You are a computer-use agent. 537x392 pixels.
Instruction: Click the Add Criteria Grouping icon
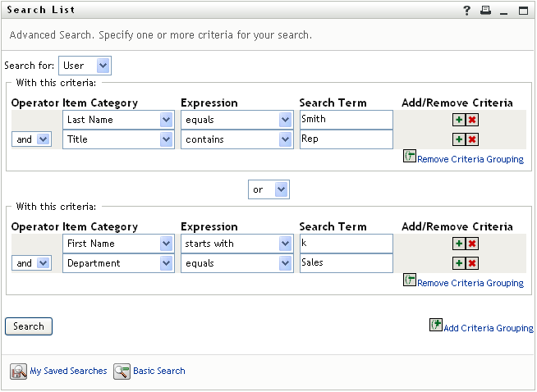pyautogui.click(x=436, y=325)
